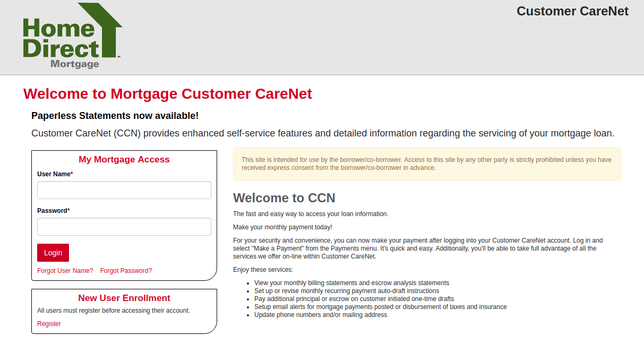Click the fast and easy way sentence
The height and width of the screenshot is (352, 644).
coord(311,214)
